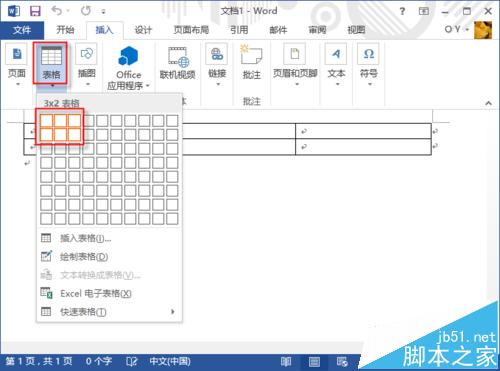The height and width of the screenshot is (371, 500).
Task: Click the proofing check icon in status bar
Action: [x=132, y=361]
